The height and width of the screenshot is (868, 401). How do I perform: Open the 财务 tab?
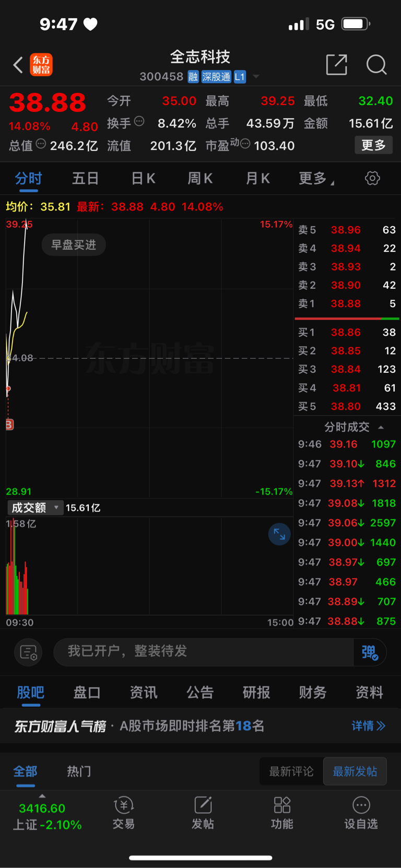[x=313, y=693]
